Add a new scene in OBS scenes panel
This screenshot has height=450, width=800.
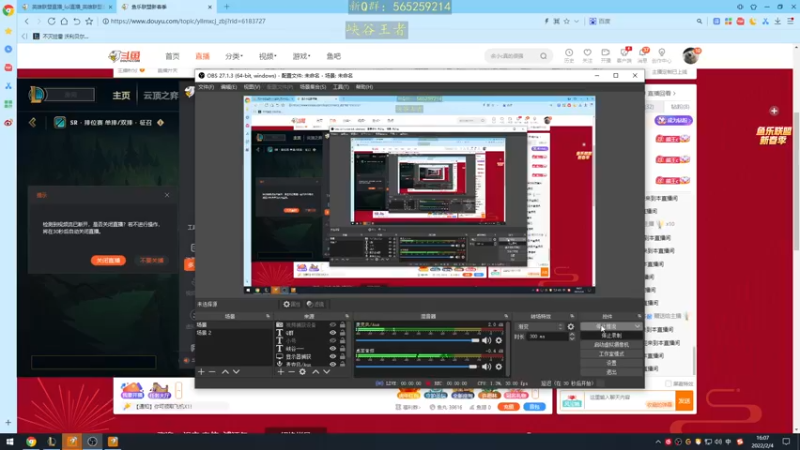(201, 372)
